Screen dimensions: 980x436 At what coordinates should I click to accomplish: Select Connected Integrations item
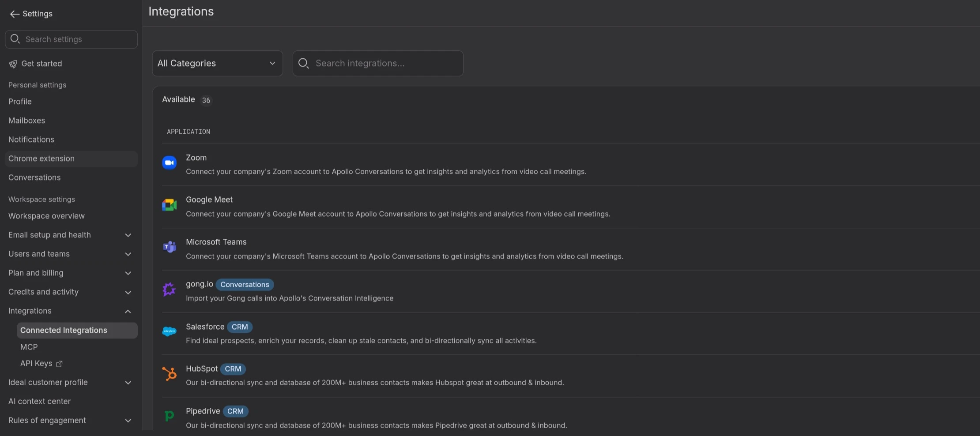(77, 330)
